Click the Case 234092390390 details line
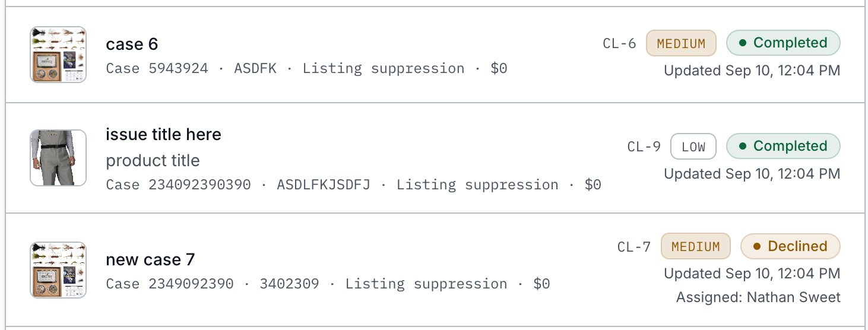This screenshot has width=868, height=330. (x=353, y=185)
